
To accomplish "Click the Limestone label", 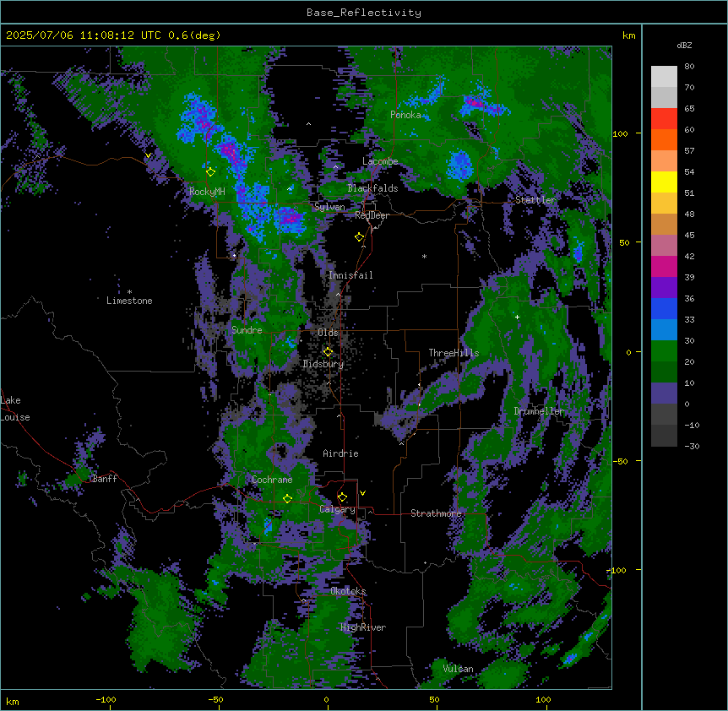I will (x=129, y=301).
